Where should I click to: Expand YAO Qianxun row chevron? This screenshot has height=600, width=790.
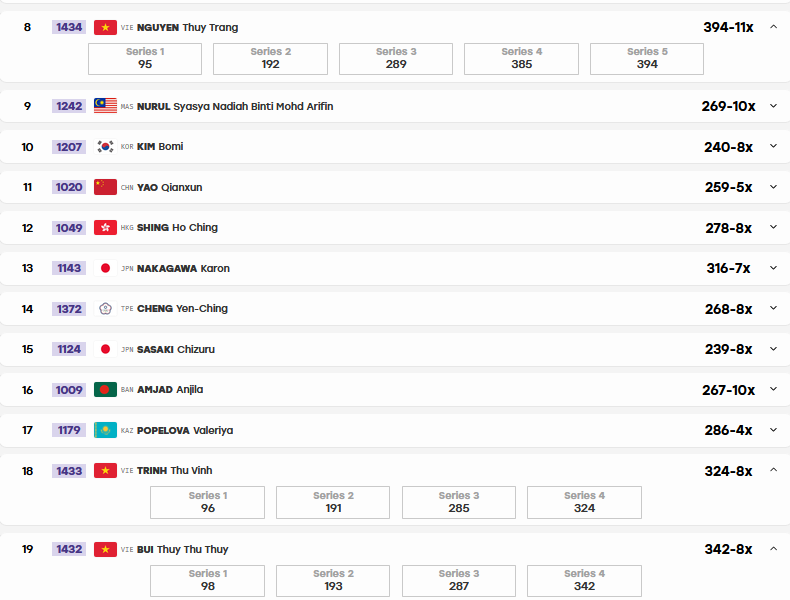(773, 187)
